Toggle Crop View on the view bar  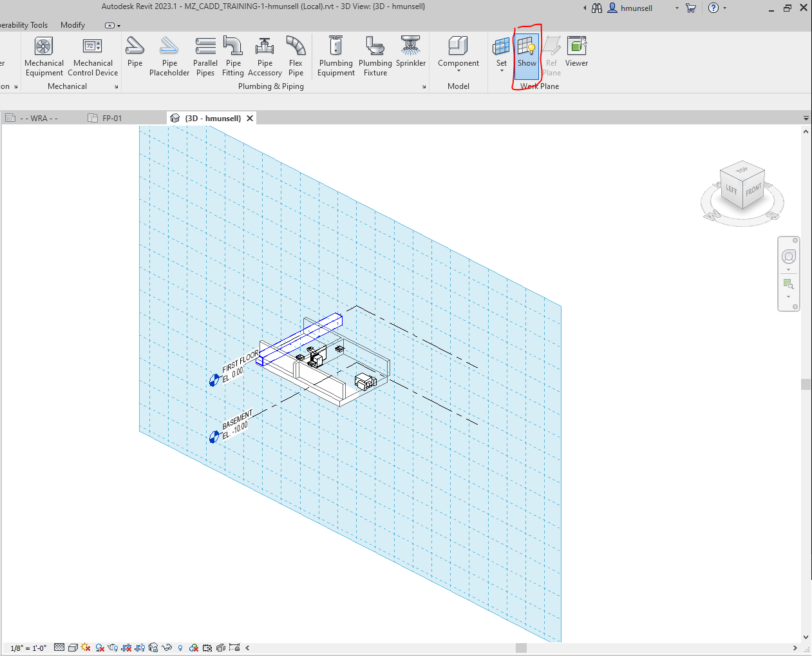pos(126,648)
